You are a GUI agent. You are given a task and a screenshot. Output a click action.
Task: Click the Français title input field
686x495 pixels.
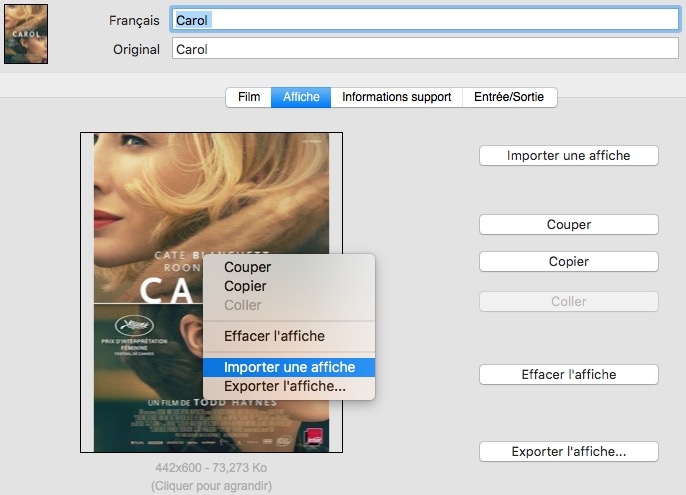(x=425, y=19)
